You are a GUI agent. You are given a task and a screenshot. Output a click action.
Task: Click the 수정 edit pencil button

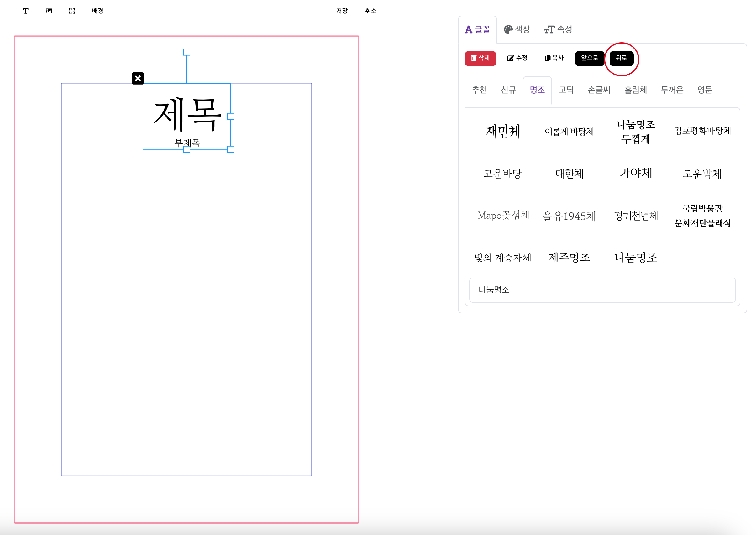pos(517,58)
